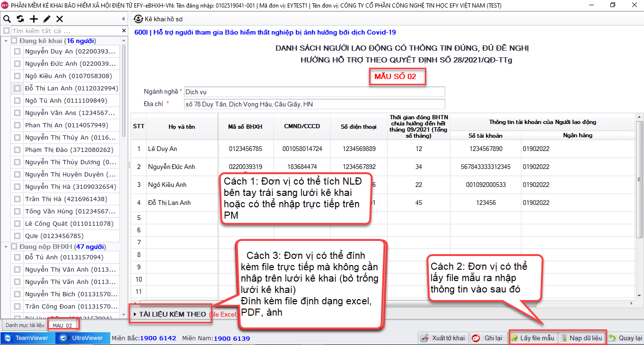This screenshot has height=345, width=644.
Task: Check the Đang nộp BHXH group checkbox
Action: [14, 247]
